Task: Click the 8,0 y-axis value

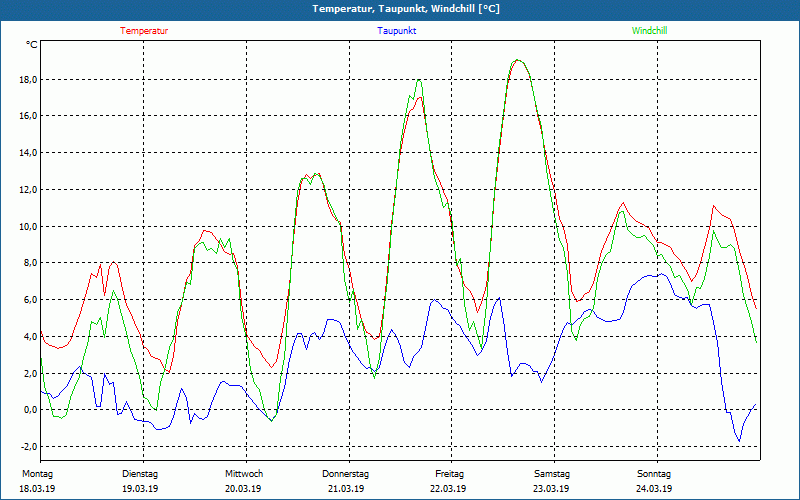Action: coord(30,263)
